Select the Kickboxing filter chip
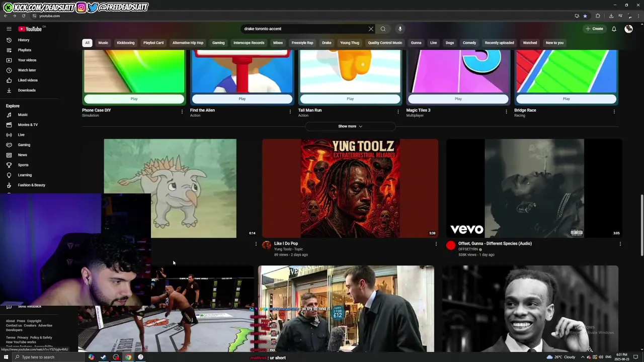 tap(126, 43)
